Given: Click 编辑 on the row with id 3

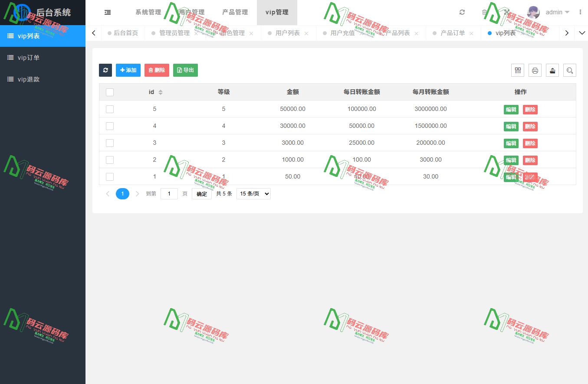Looking at the screenshot, I should click(x=511, y=143).
